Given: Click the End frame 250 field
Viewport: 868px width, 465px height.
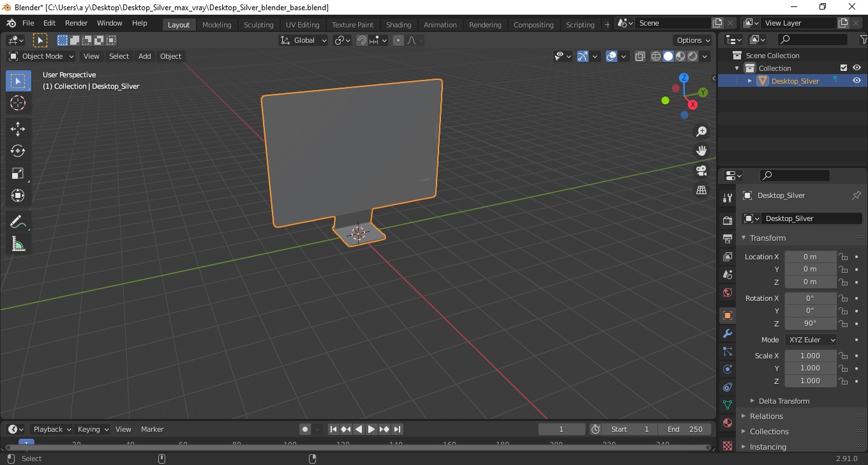Looking at the screenshot, I should tap(685, 429).
